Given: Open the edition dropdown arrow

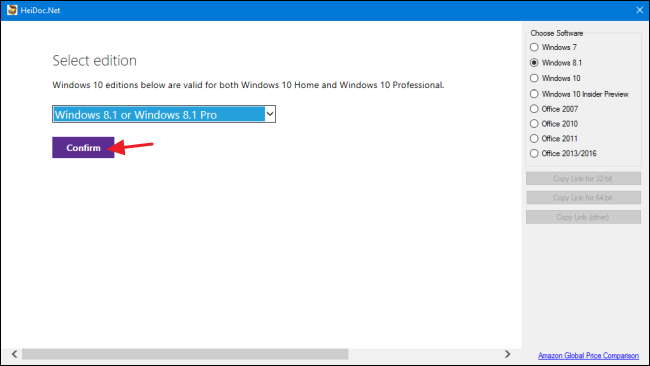Looking at the screenshot, I should coord(270,114).
